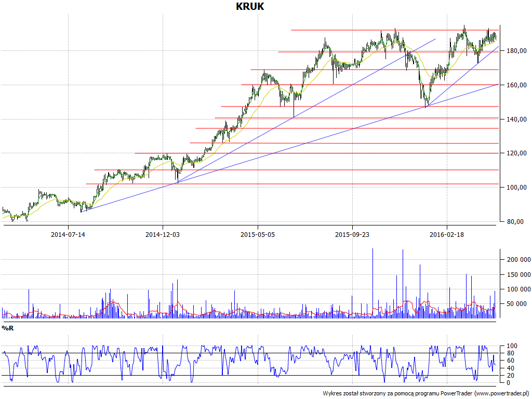Select the 2015-05-05 date label
Screen dimensions: 532x399
[258, 234]
